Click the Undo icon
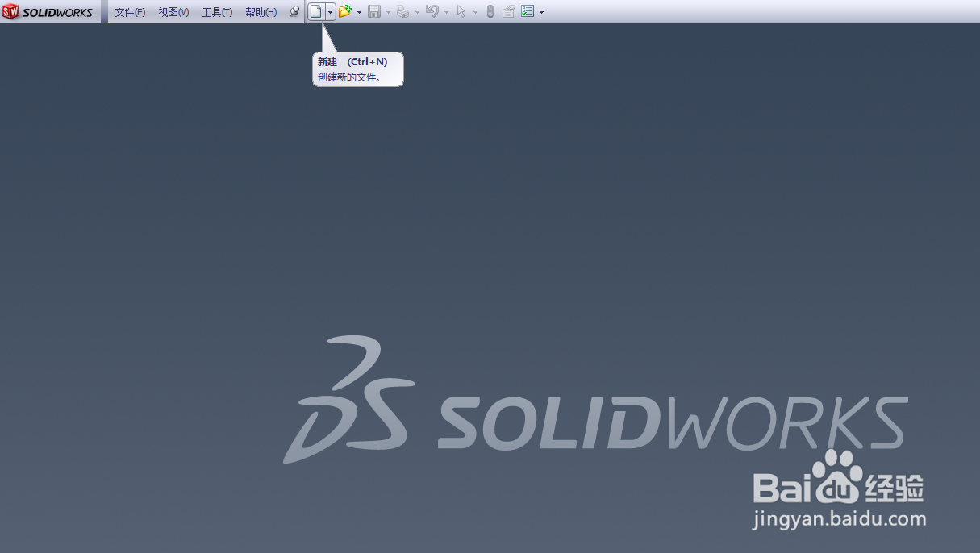Viewport: 980px width, 553px height. pos(432,12)
